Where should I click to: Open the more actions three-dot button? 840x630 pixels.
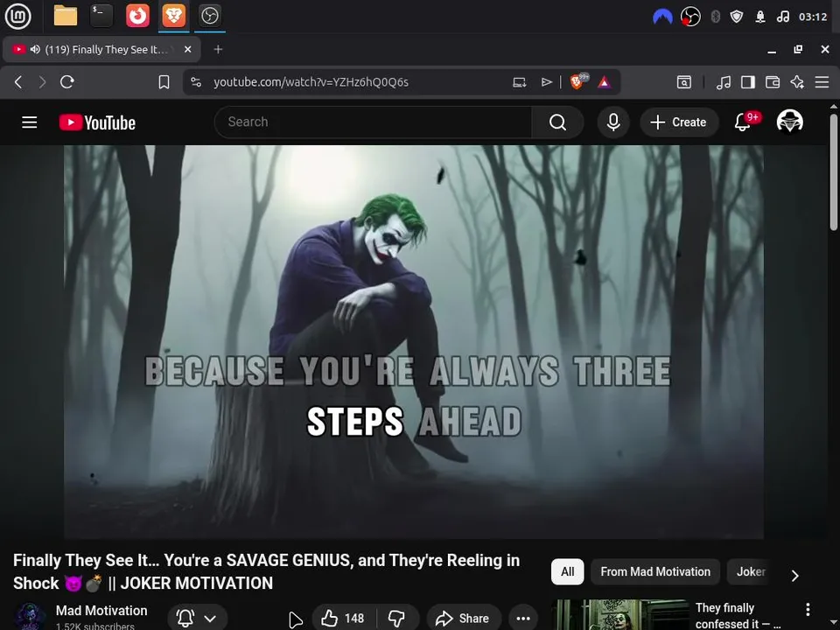[x=523, y=619]
